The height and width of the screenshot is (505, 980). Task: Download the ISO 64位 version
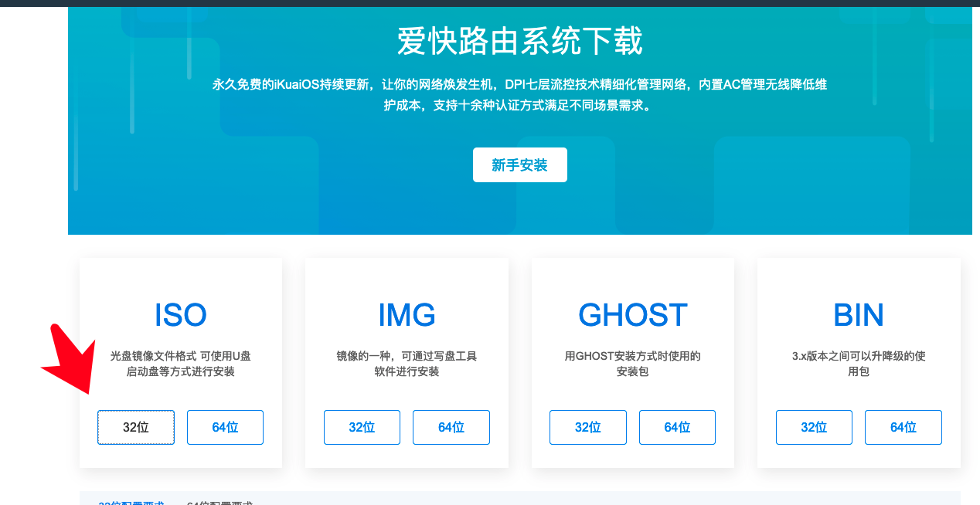pos(225,427)
